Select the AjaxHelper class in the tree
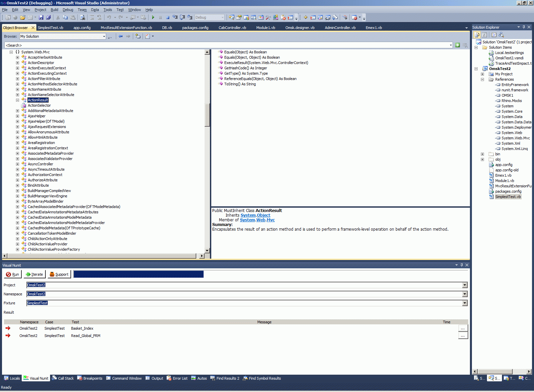534x392 pixels. (x=36, y=116)
